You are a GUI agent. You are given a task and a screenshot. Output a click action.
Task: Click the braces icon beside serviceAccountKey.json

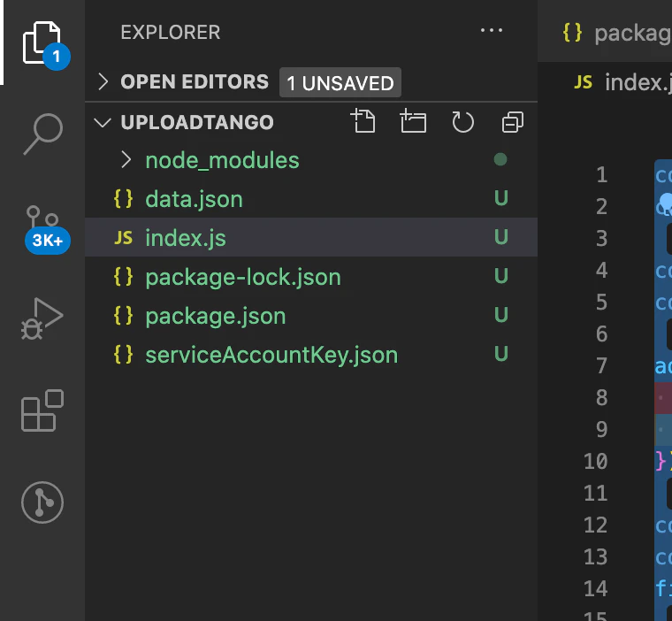coord(124,355)
